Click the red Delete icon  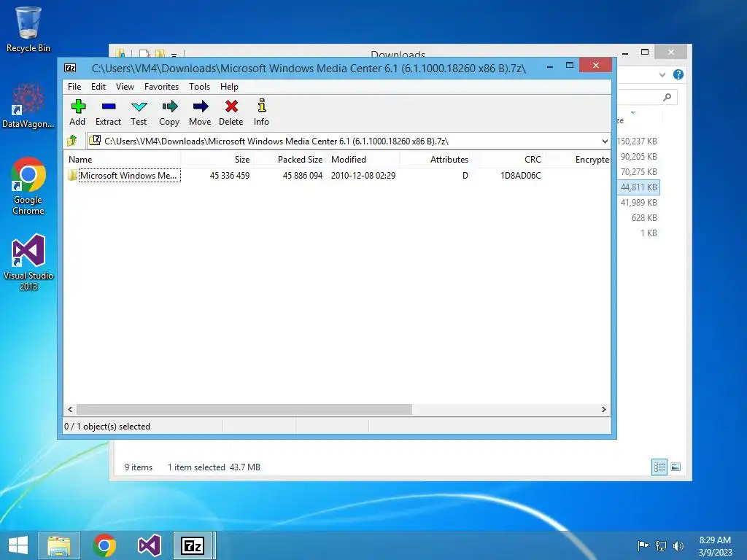[231, 106]
